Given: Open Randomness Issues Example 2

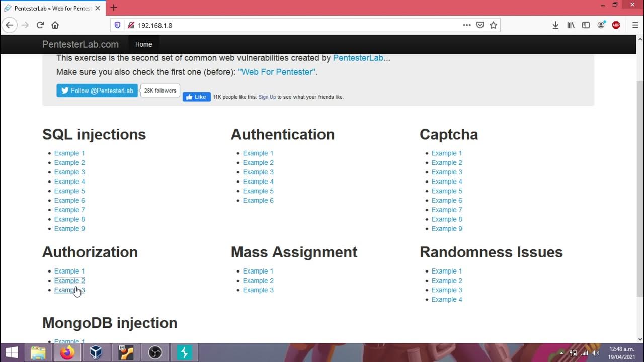Looking at the screenshot, I should pos(447,281).
